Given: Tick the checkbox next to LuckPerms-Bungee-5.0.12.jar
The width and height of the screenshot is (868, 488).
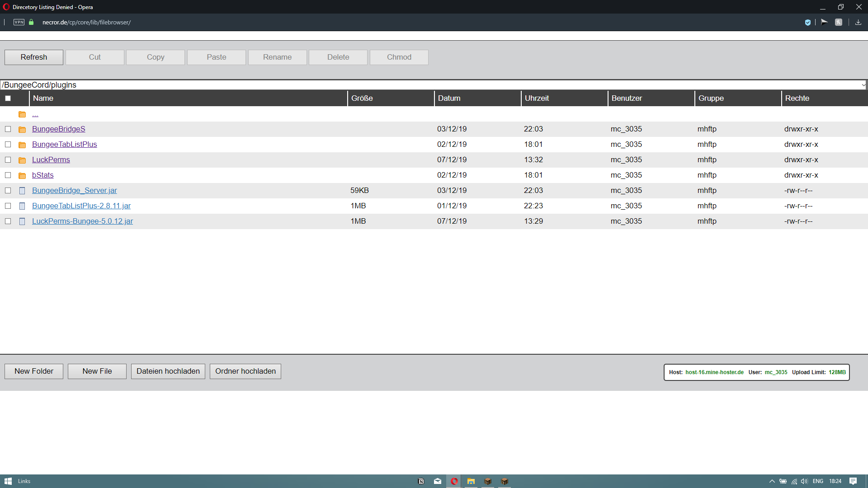Looking at the screenshot, I should click(8, 221).
